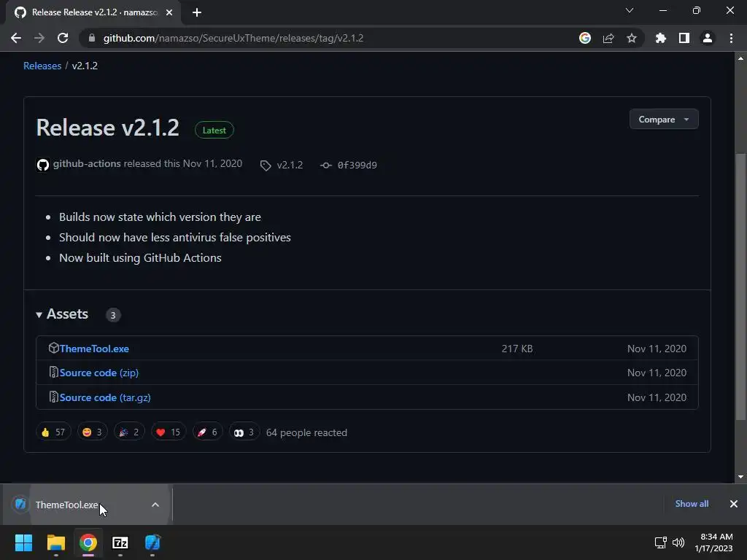The image size is (747, 560).
Task: Open downloaded ThemeTool.exe from download bar
Action: [66, 505]
